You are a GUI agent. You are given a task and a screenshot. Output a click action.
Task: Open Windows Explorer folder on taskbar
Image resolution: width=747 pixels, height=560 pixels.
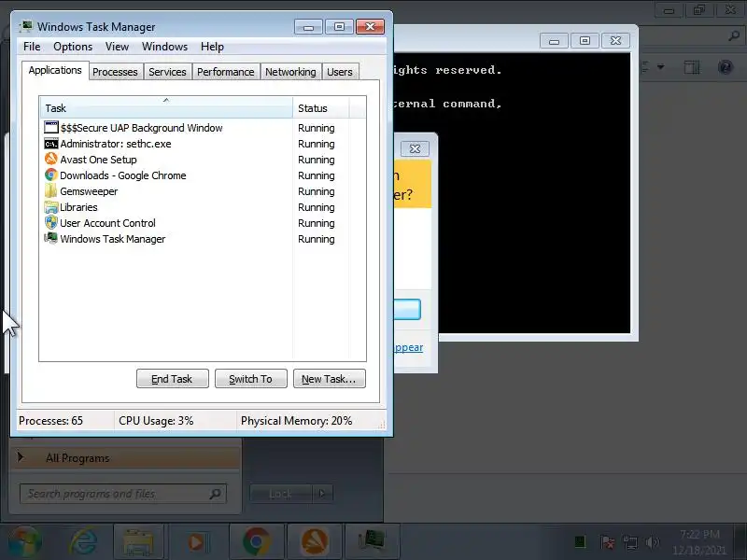pyautogui.click(x=138, y=542)
